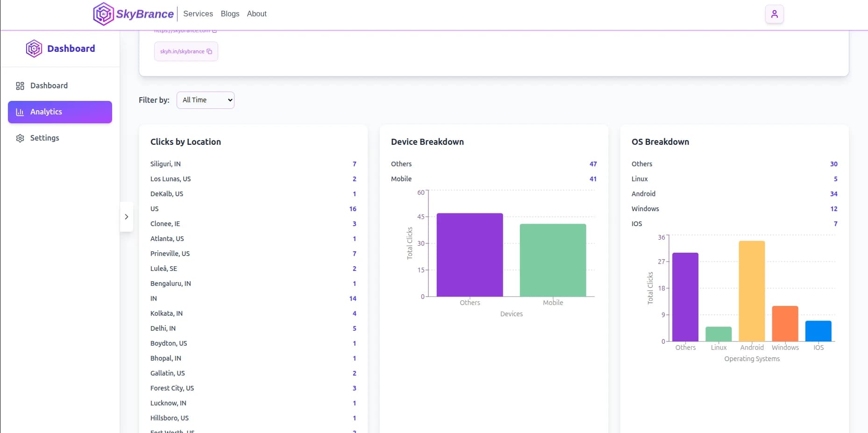Click the skyh.in/skybrance short link
This screenshot has height=433, width=868.
pos(182,51)
